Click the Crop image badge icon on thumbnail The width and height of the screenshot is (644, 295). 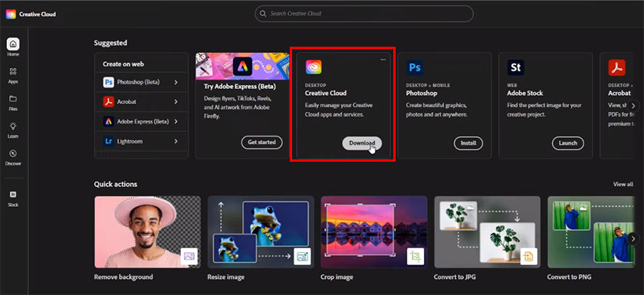416,257
